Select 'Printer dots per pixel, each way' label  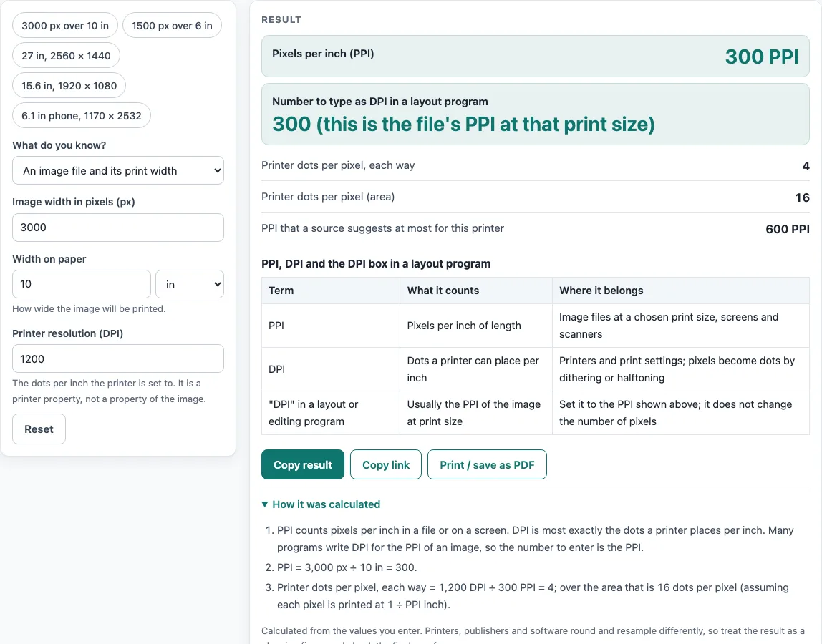[338, 165]
